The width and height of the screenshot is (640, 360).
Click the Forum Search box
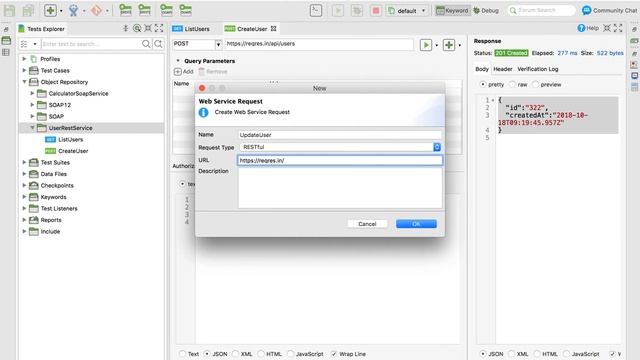tap(541, 11)
